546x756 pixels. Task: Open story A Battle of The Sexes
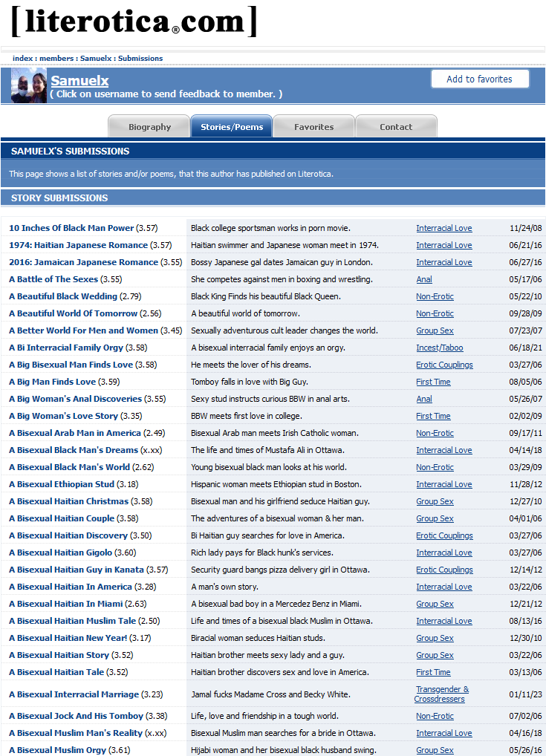[x=53, y=279]
